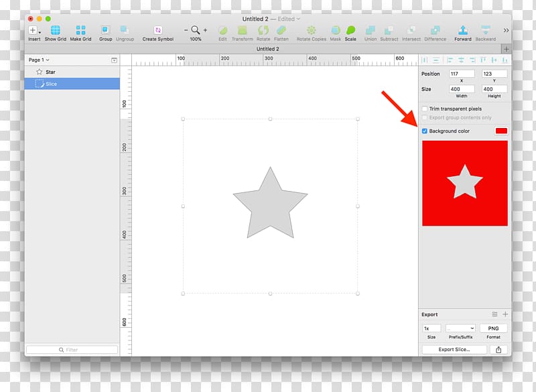
Task: Click the Position X field
Action: pos(462,74)
